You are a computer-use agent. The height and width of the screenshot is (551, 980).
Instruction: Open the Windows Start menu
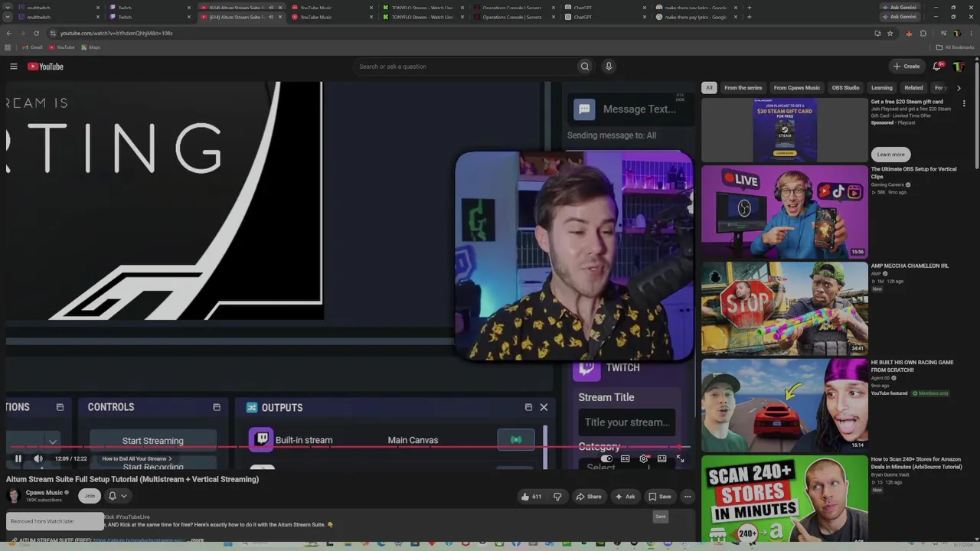point(227,544)
